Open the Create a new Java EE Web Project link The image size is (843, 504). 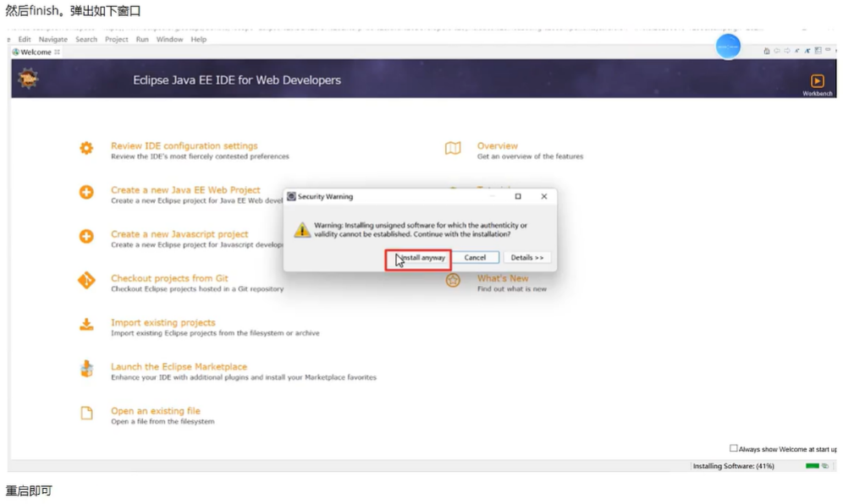185,189
